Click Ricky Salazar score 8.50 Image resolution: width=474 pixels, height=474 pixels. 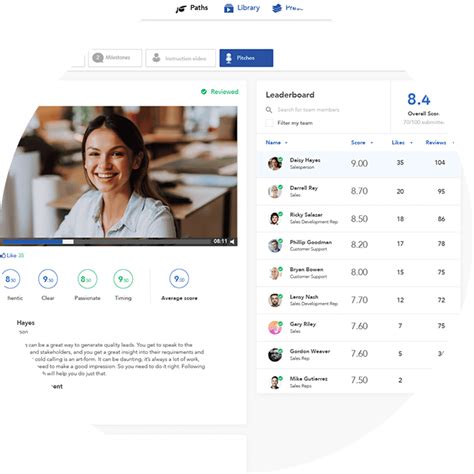(359, 219)
